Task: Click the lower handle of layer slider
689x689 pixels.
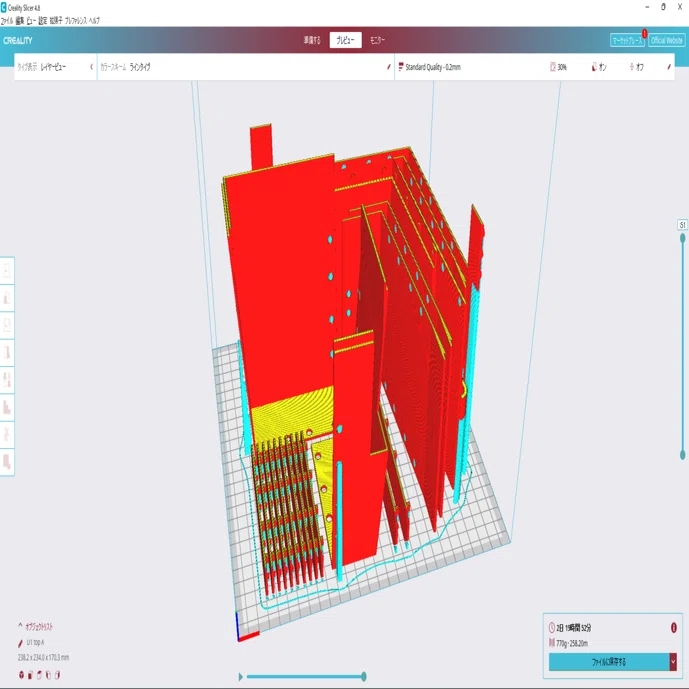Action: [682, 454]
